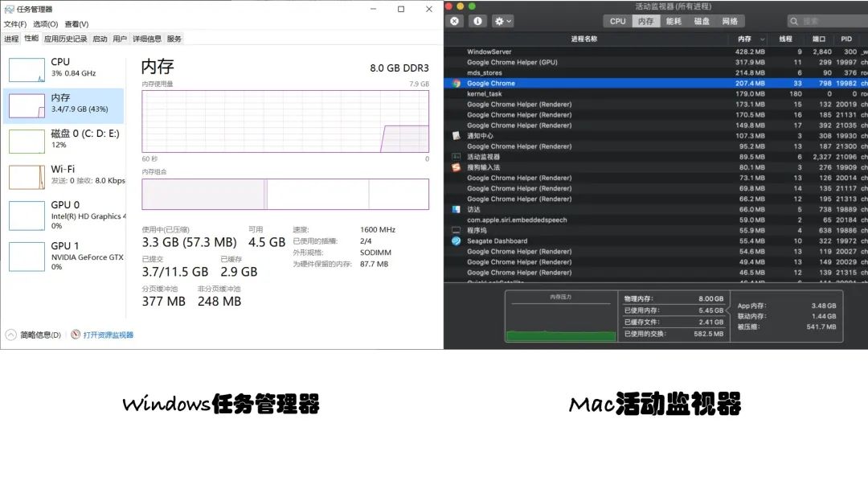The image size is (868, 489).
Task: Switch to the 服务 tab
Action: 174,39
